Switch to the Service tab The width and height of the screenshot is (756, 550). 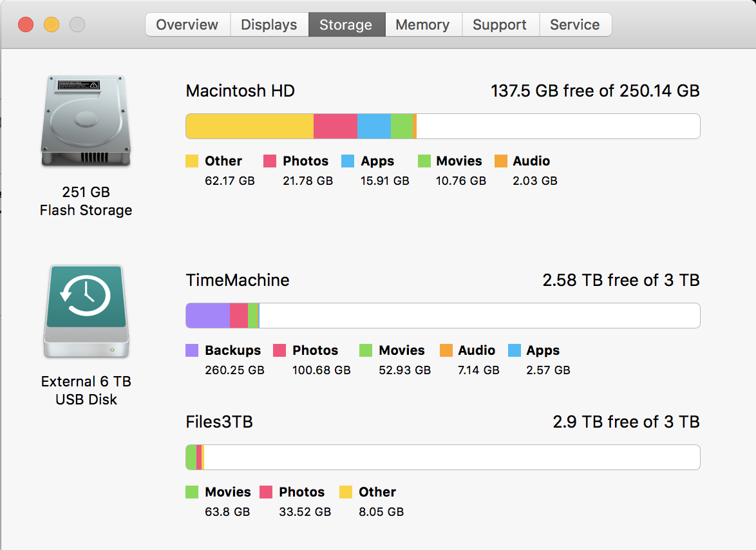pyautogui.click(x=575, y=24)
